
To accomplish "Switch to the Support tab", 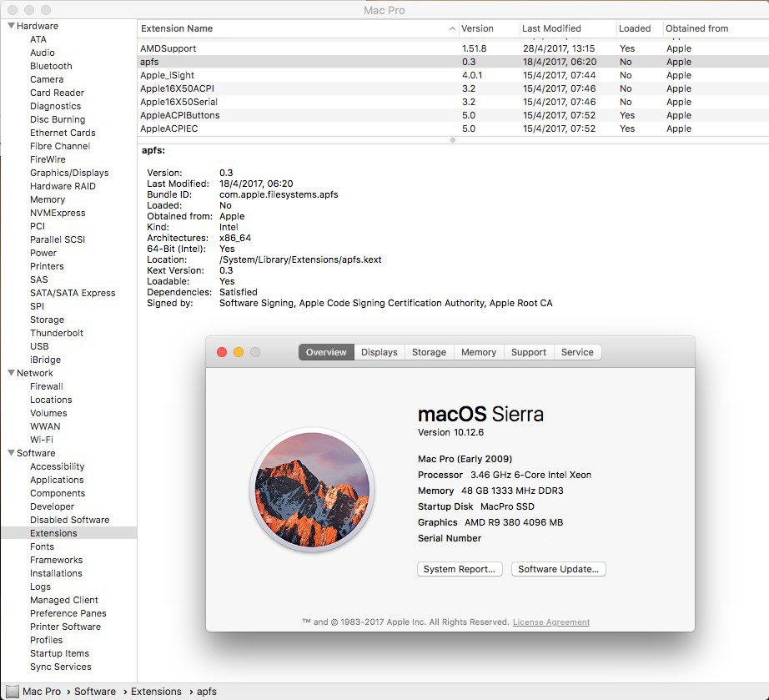I will (x=529, y=352).
